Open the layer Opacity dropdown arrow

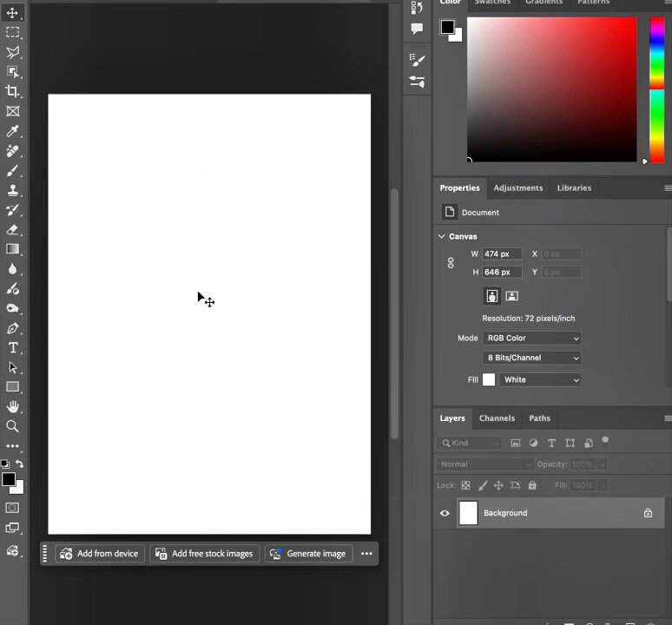click(x=603, y=464)
